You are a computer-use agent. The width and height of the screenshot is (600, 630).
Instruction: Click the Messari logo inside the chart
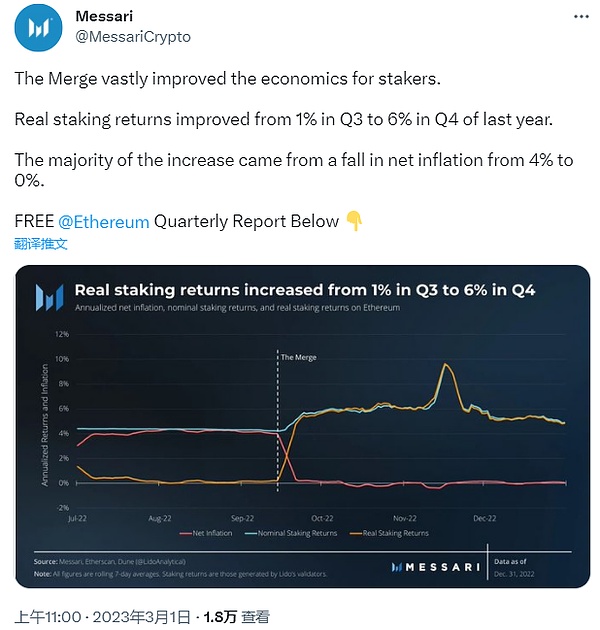click(49, 297)
